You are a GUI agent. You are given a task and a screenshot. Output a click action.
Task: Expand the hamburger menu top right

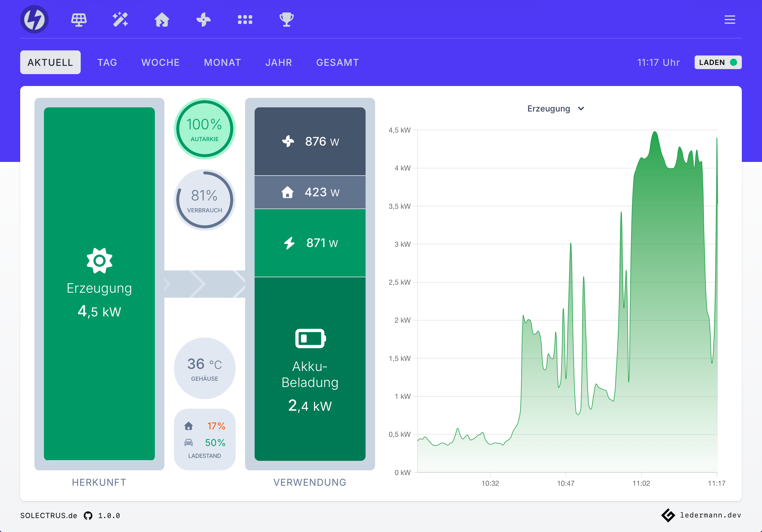click(729, 19)
